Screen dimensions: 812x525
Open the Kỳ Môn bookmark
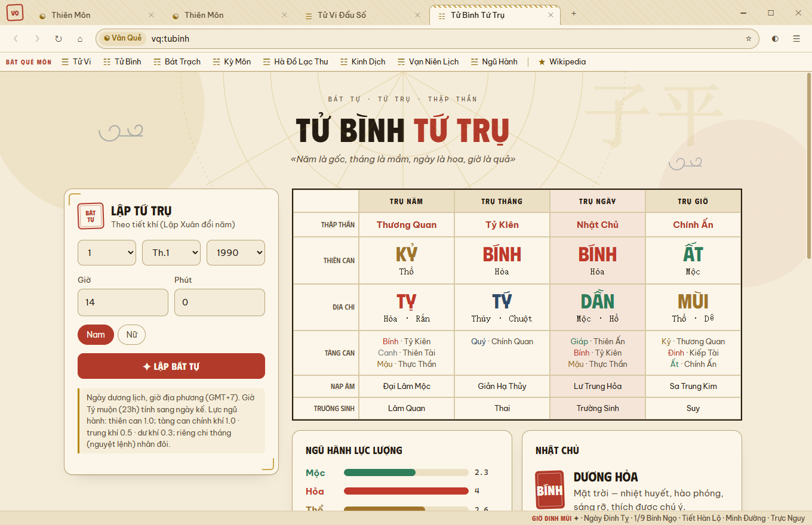232,61
